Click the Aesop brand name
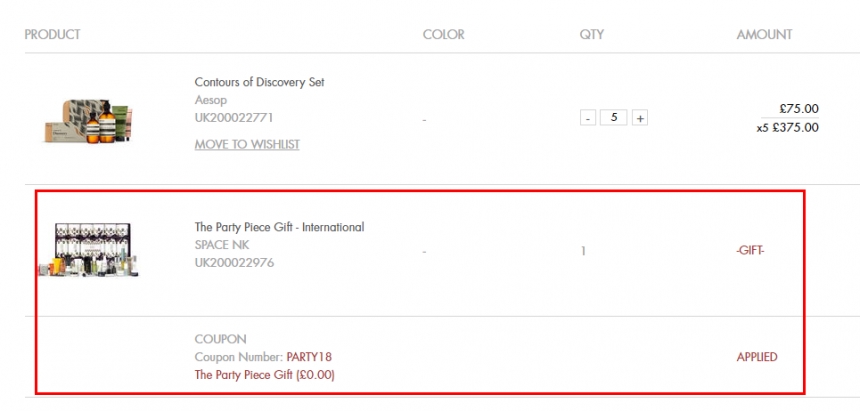This screenshot has width=860, height=411. [x=210, y=100]
